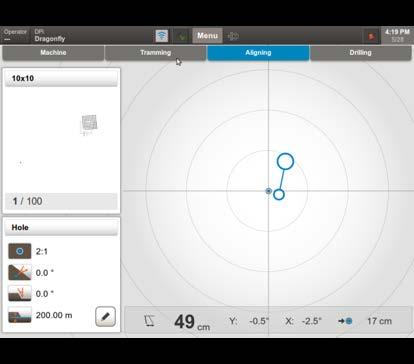Click the green status icon beside Menu
Screen dimensions: 414x364
182,36
